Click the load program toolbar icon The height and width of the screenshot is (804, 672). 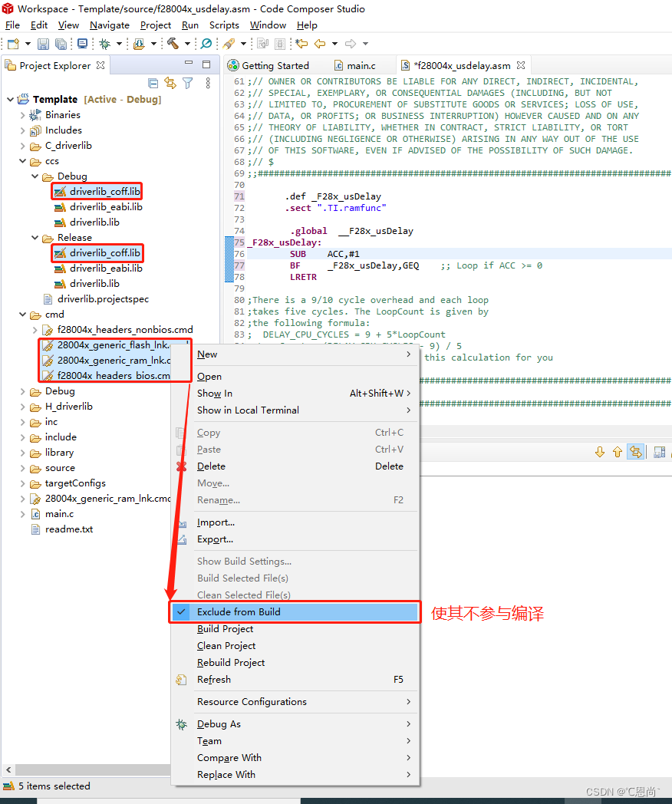click(139, 44)
